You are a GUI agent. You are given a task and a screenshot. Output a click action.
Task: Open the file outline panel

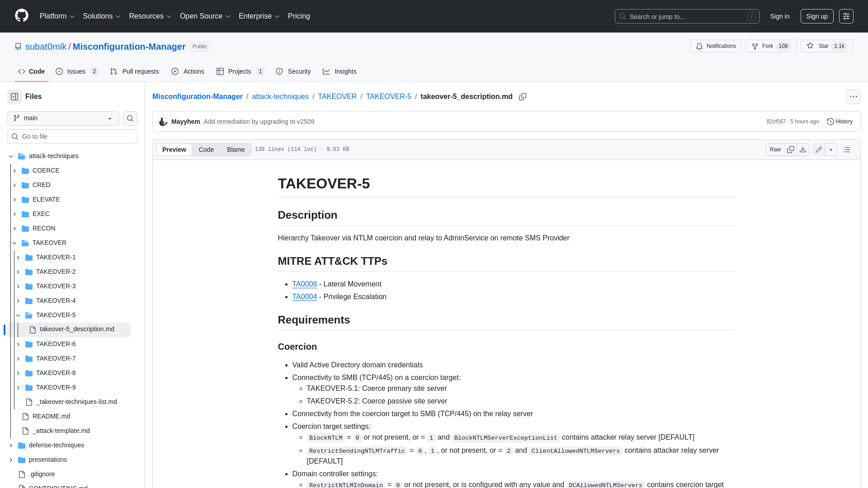847,149
